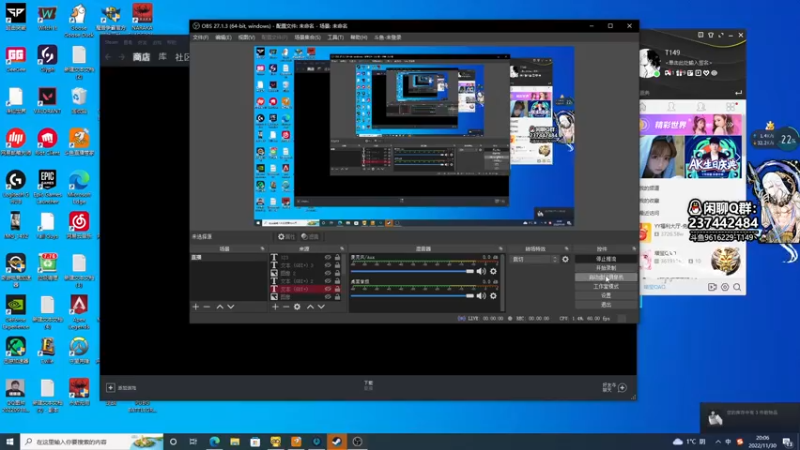Open OBS 编辑(E) menu
800x450 pixels.
223,38
